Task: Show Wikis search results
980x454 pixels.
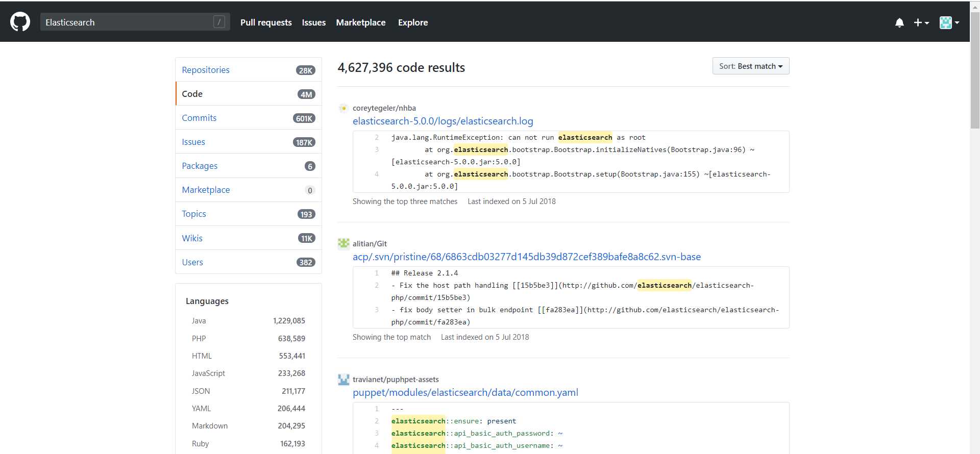Action: tap(249, 238)
